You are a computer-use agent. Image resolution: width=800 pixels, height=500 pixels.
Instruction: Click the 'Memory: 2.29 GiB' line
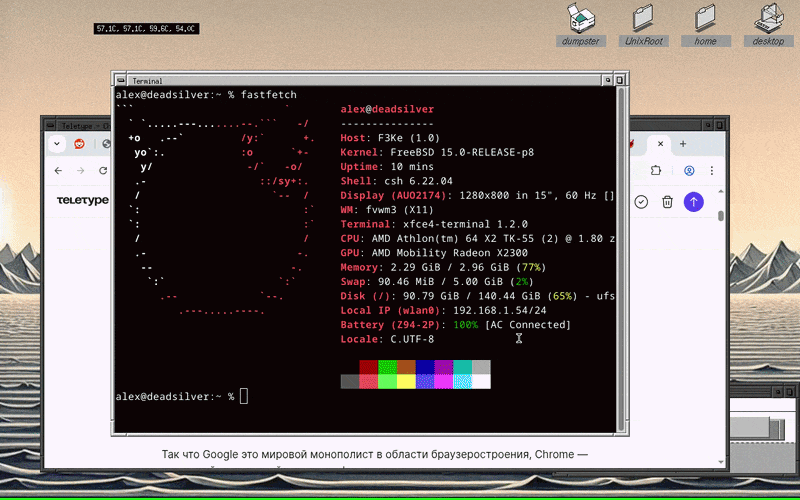pyautogui.click(x=443, y=267)
